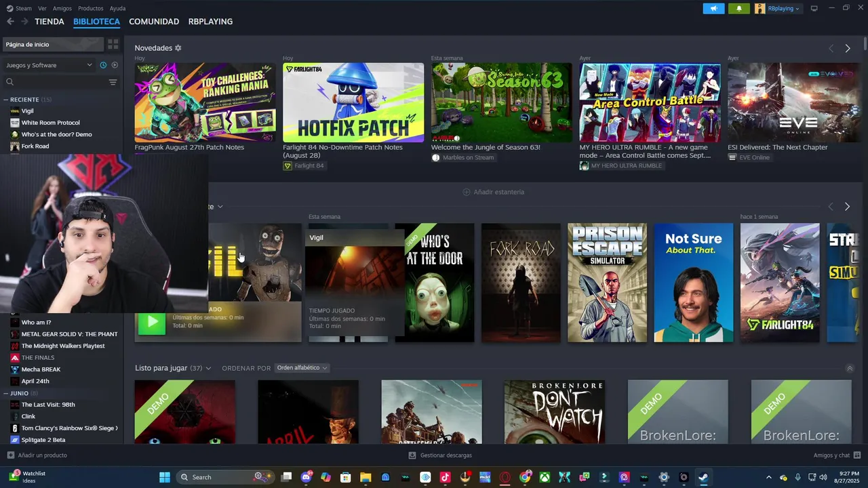Select Prison Escape Simulator cover

pyautogui.click(x=607, y=283)
